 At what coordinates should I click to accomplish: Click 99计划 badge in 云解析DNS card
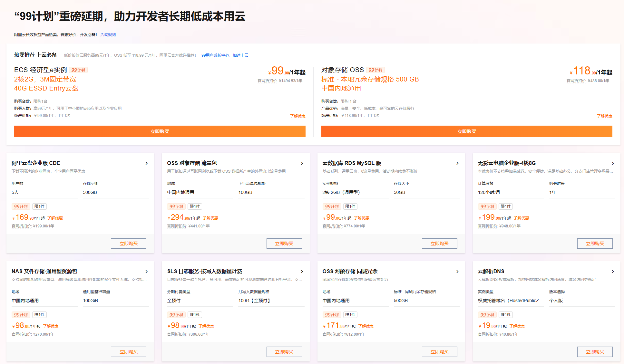(487, 315)
